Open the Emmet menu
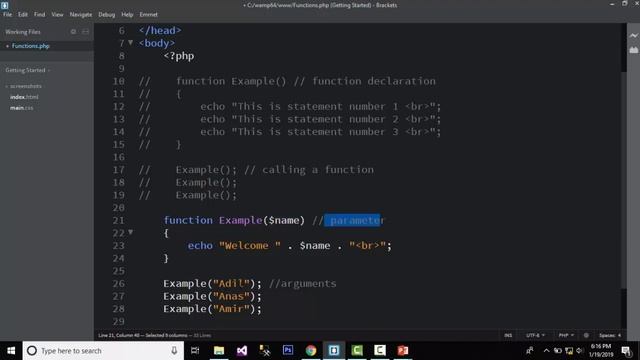This screenshot has height=360, width=640. [x=149, y=14]
